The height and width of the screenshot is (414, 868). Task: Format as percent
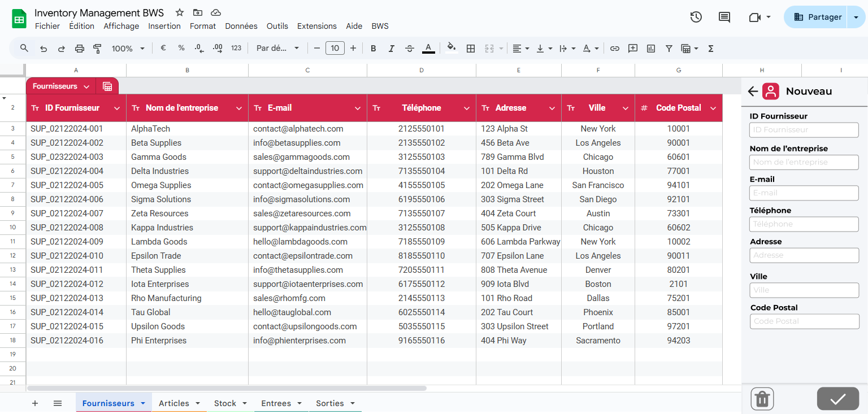181,49
